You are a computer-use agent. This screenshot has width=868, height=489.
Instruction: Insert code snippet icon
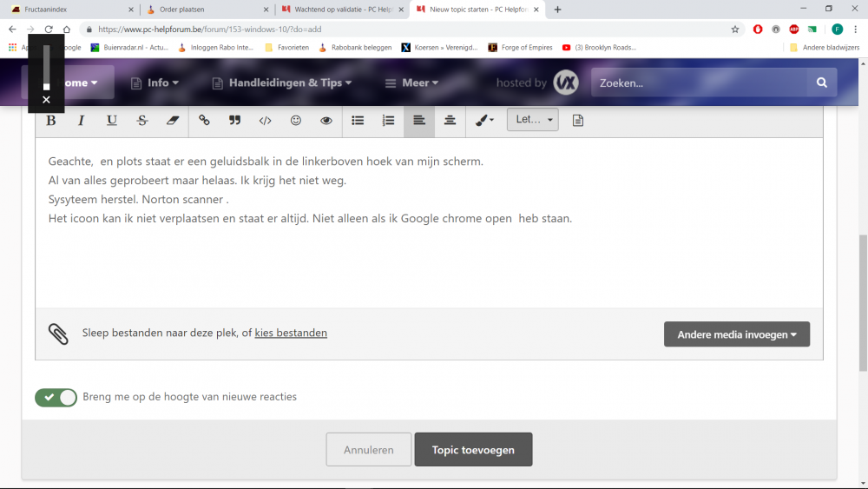click(x=265, y=120)
